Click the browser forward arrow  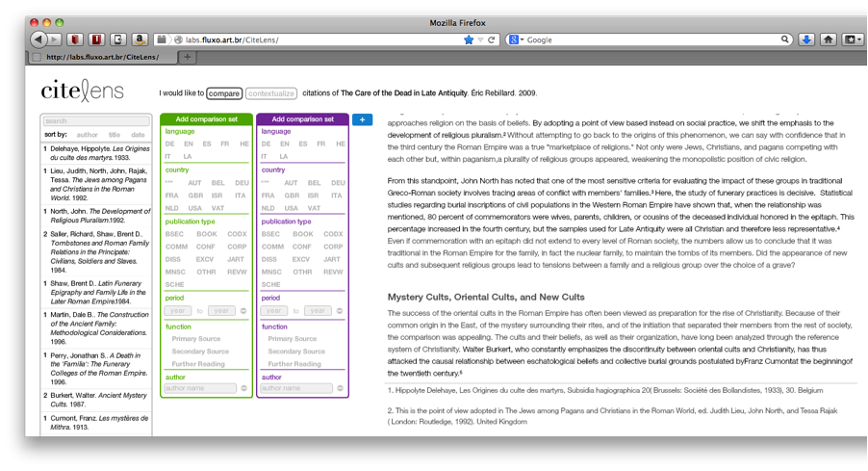[x=54, y=39]
